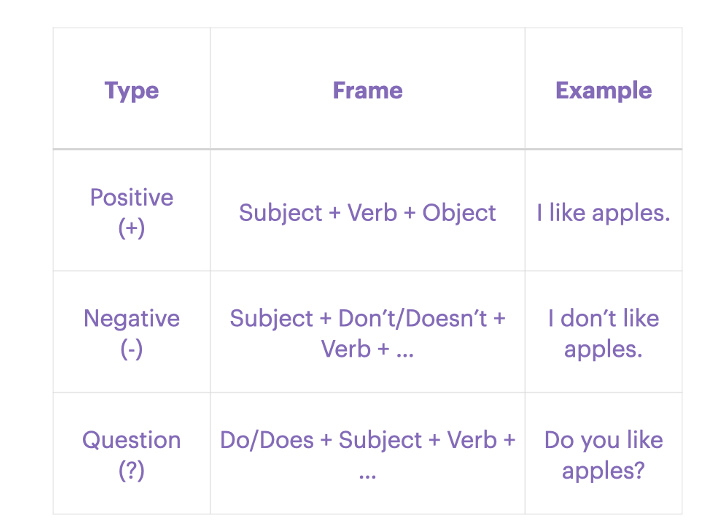Click the I don't like text

tap(603, 319)
